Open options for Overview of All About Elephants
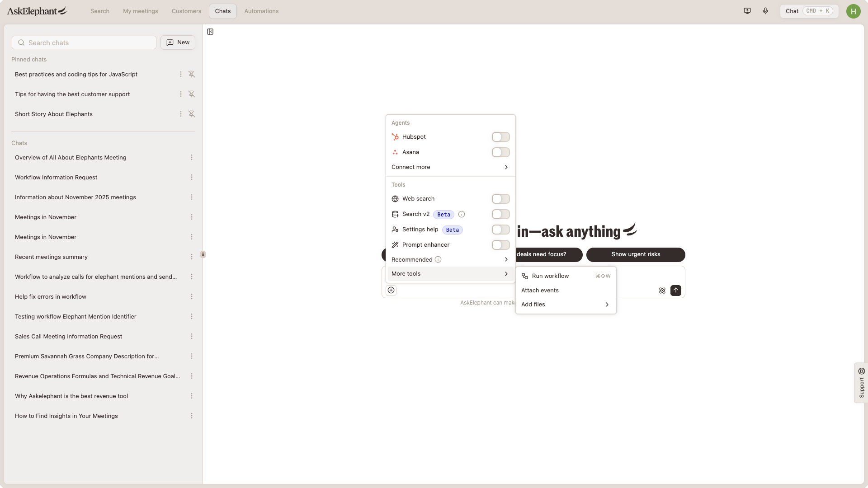This screenshot has height=488, width=868. coord(192,157)
